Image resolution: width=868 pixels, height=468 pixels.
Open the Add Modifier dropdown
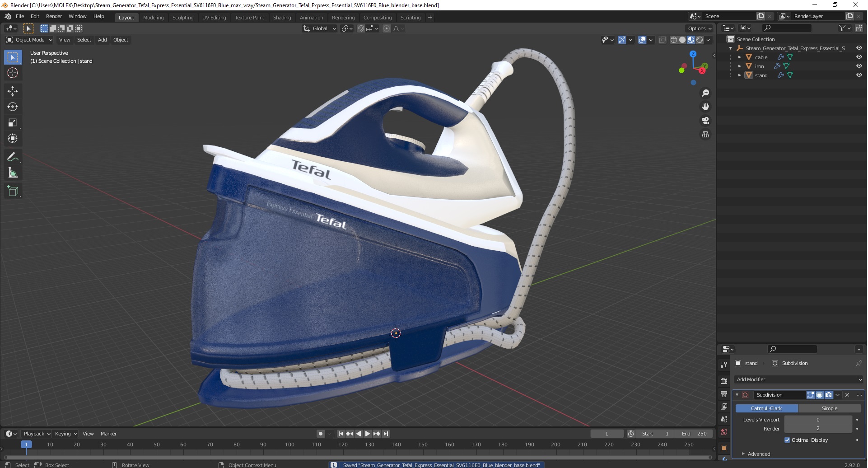(798, 379)
